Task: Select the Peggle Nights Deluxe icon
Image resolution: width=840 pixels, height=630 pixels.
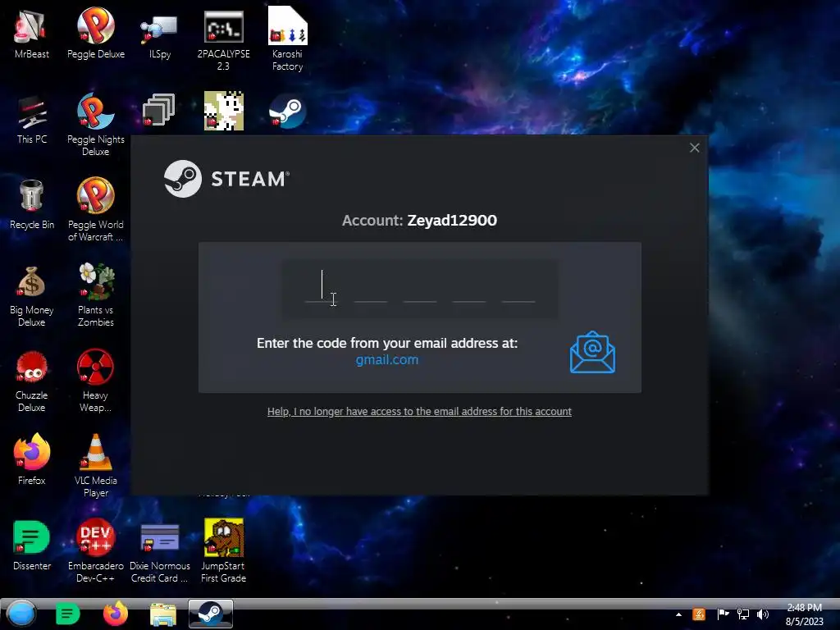Action: (x=96, y=126)
